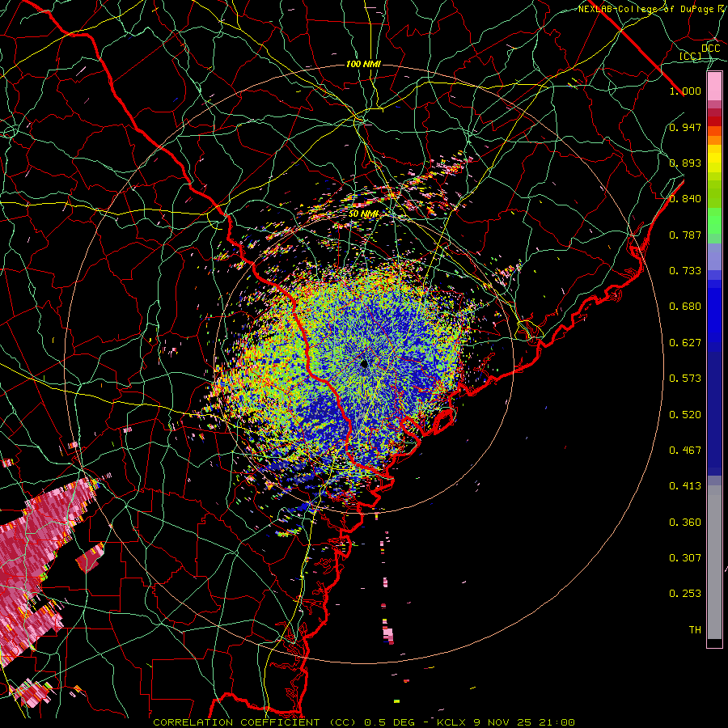Select the 0.627 scale value
Image resolution: width=728 pixels, height=728 pixels.
pos(685,343)
